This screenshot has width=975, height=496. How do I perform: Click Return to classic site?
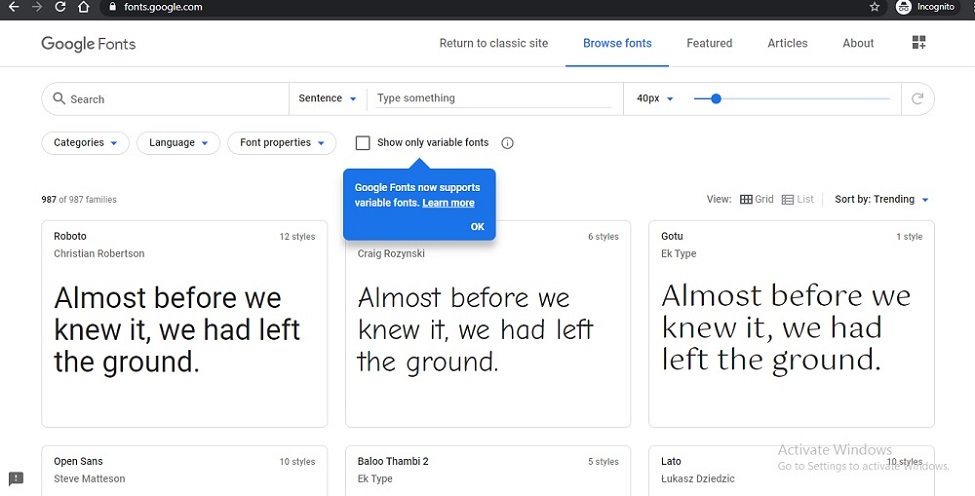coord(494,43)
